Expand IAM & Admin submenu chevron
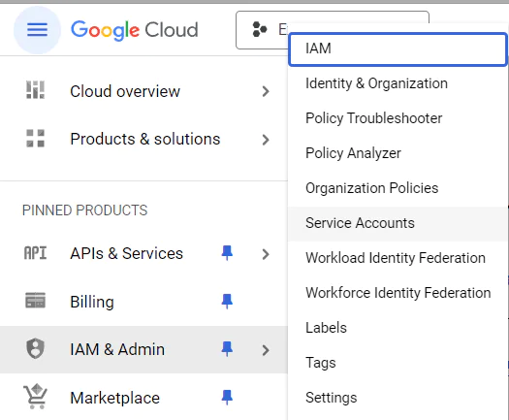509x420 pixels. (x=266, y=350)
